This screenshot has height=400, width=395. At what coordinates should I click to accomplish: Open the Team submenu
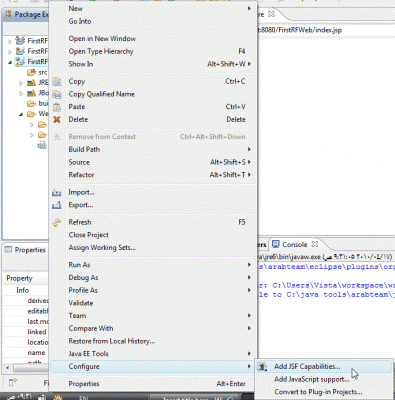(x=153, y=315)
